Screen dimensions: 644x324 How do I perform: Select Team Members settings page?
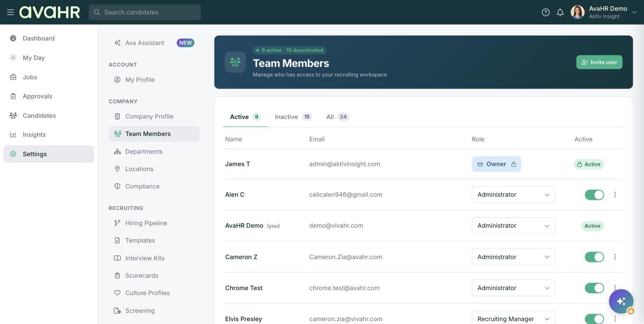154,134
